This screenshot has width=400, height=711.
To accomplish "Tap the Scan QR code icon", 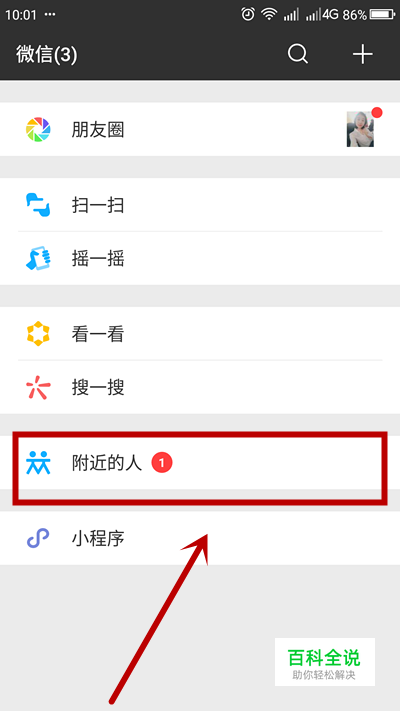I will point(38,205).
